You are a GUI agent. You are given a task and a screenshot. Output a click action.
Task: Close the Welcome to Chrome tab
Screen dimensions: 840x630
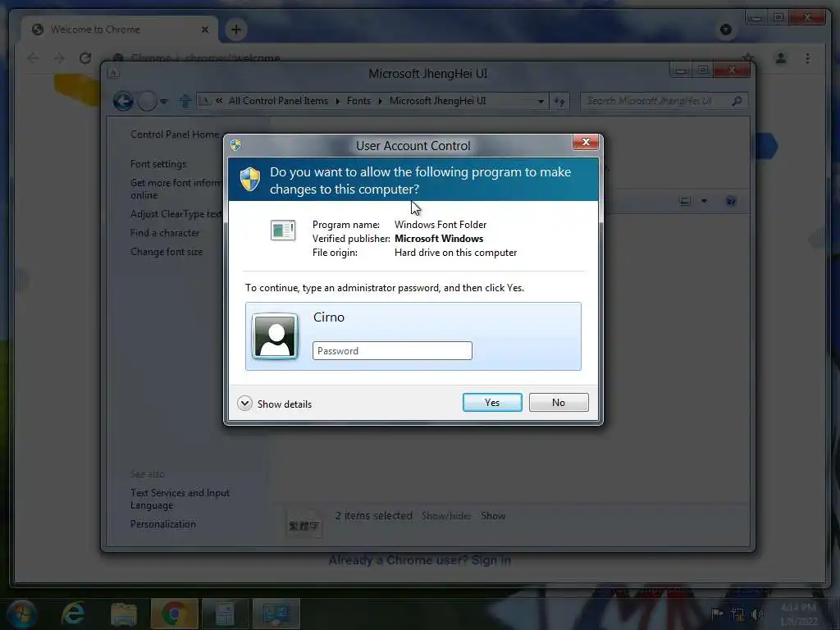pyautogui.click(x=204, y=30)
